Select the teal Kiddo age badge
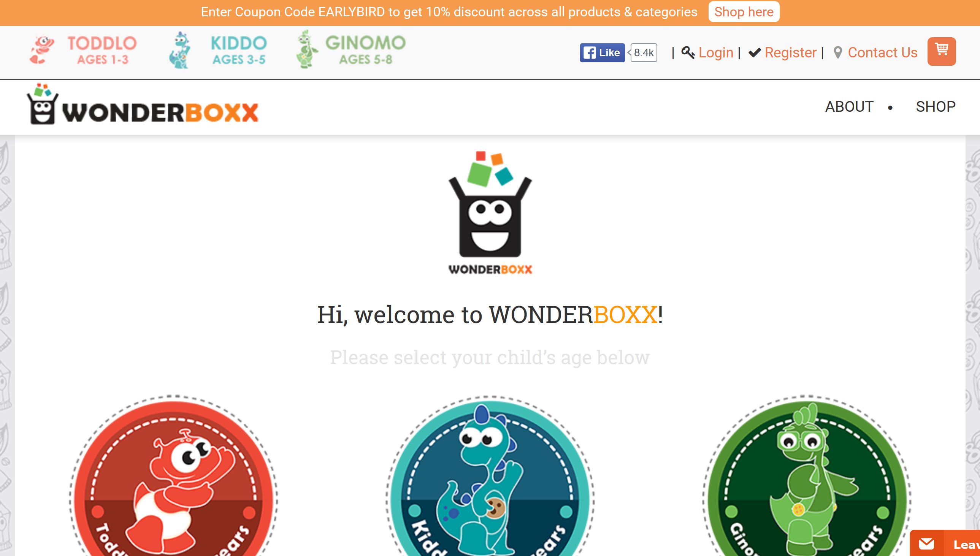Image resolution: width=980 pixels, height=556 pixels. [x=490, y=476]
